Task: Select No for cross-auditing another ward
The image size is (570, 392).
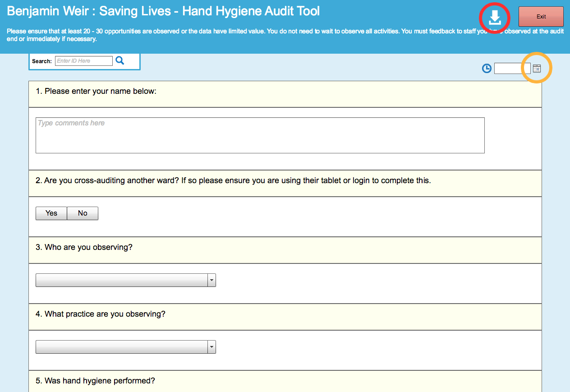Action: [83, 213]
